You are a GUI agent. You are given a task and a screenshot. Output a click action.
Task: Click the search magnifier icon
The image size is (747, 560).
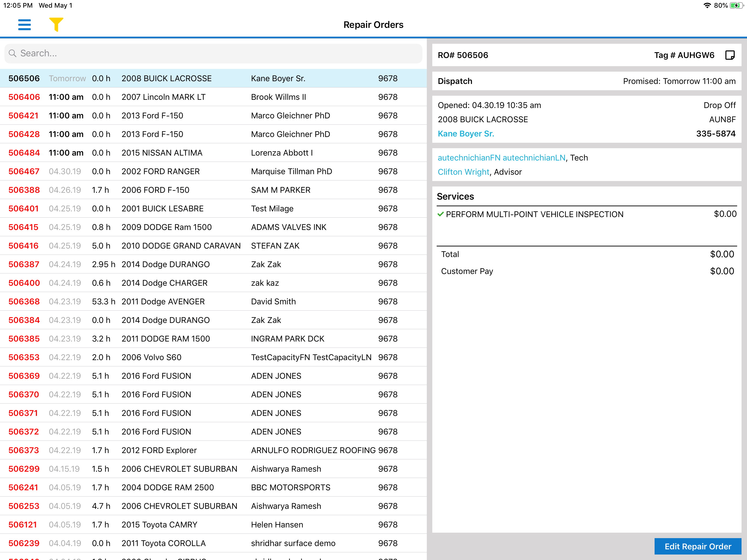coord(13,53)
